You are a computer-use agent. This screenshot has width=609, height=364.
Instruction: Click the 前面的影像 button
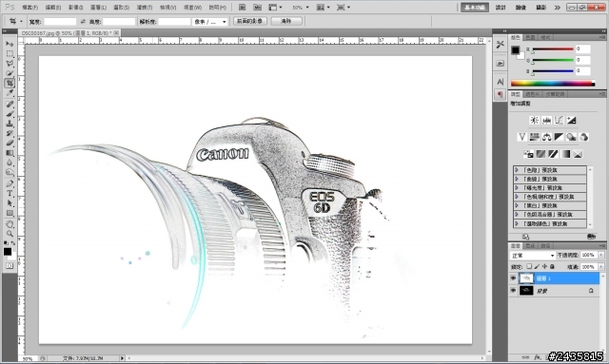pyautogui.click(x=249, y=21)
